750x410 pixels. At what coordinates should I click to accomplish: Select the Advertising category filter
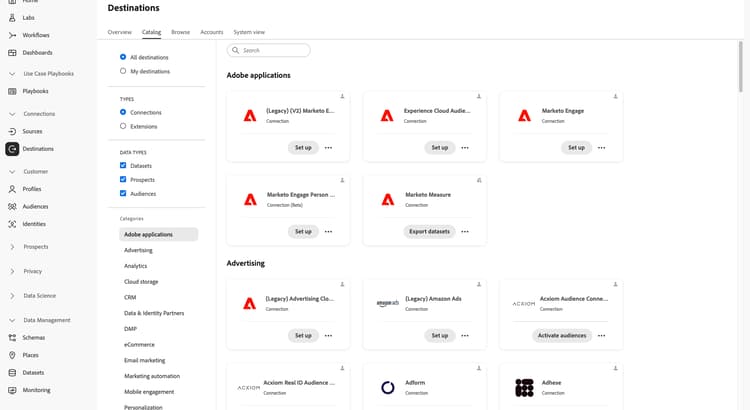(138, 250)
